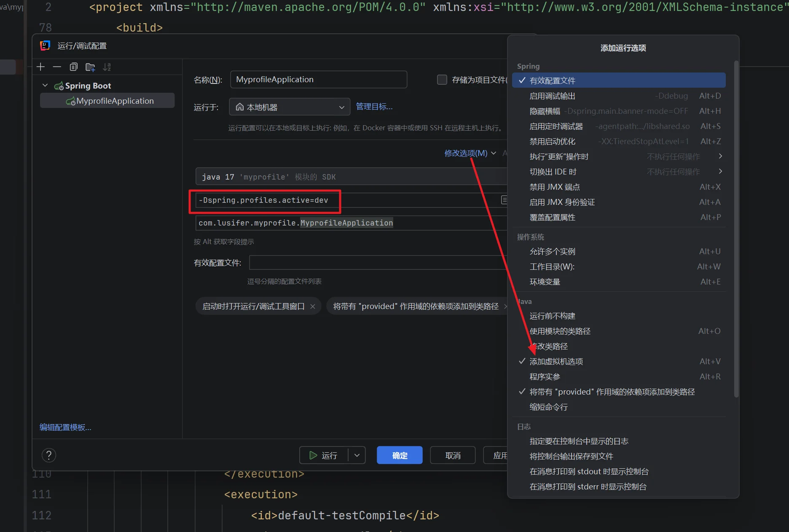Open help with question mark icon
The width and height of the screenshot is (789, 532).
pyautogui.click(x=49, y=455)
